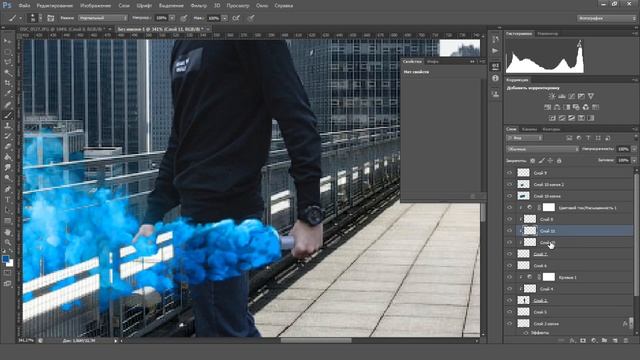
Task: Click the canvas horizontal scrollbar
Action: pyautogui.click(x=316, y=340)
